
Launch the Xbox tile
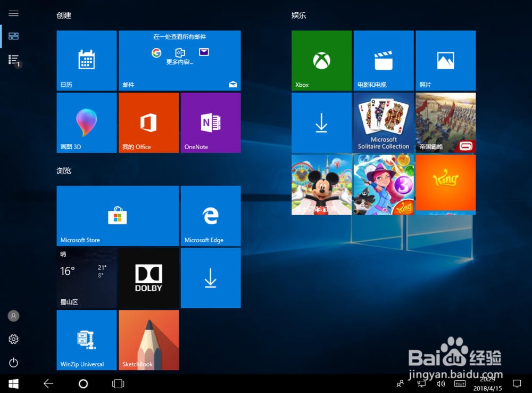point(321,61)
